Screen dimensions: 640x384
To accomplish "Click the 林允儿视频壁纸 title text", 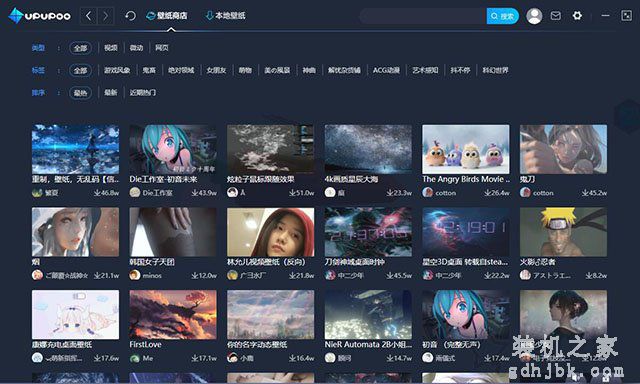I will click(266, 262).
